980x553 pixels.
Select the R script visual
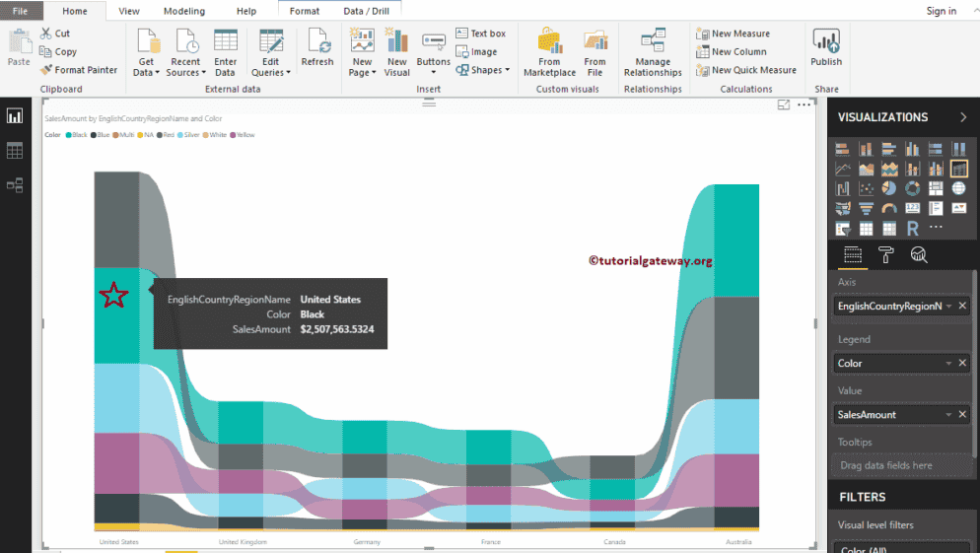click(x=912, y=229)
